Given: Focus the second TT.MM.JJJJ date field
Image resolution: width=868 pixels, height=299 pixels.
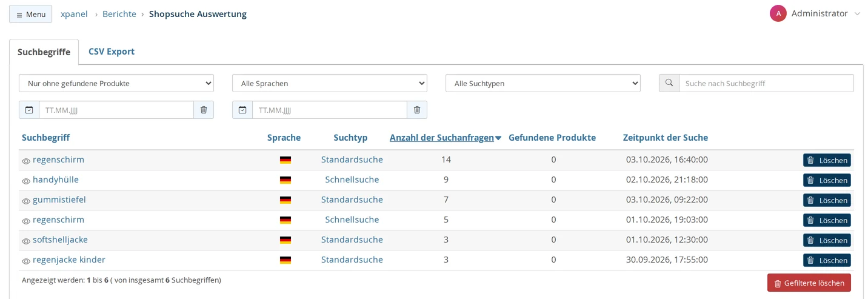Looking at the screenshot, I should [x=330, y=110].
